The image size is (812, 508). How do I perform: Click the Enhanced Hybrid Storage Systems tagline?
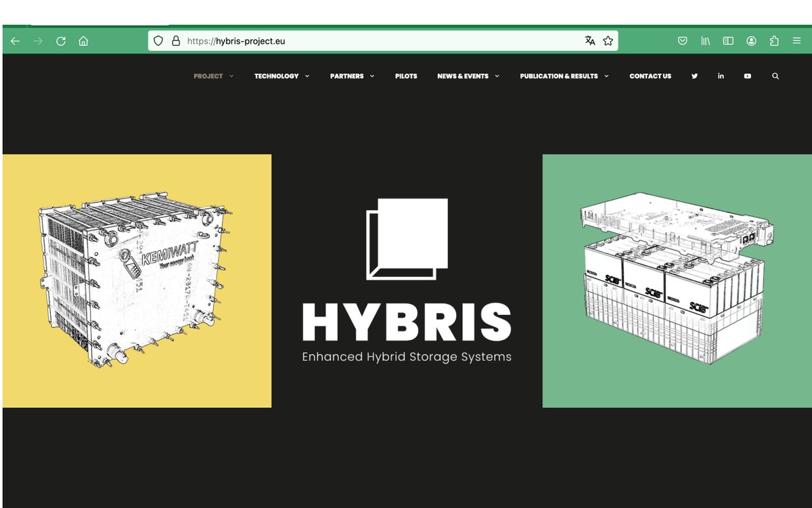[407, 356]
